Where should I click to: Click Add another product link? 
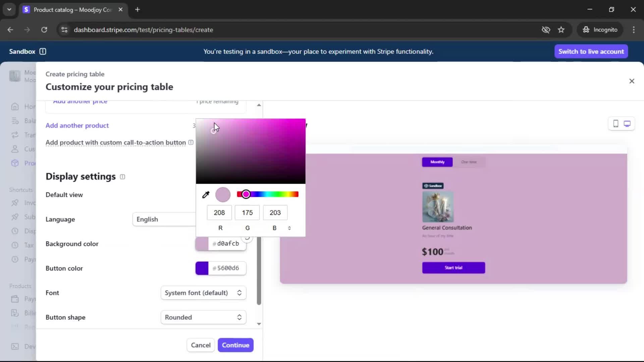(x=77, y=125)
